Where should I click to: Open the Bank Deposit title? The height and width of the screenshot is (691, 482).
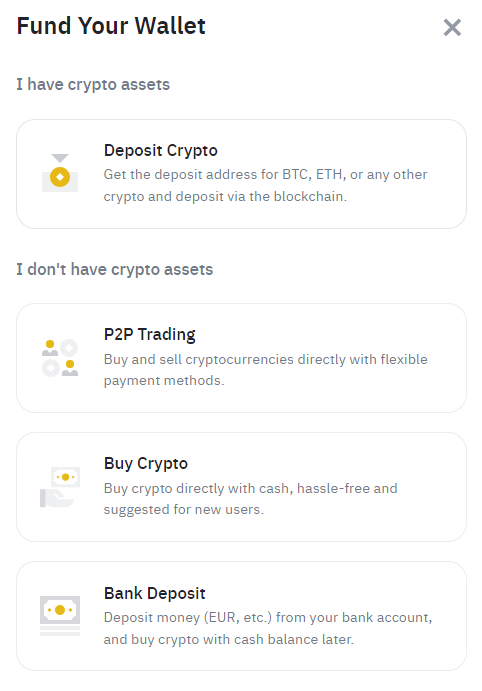click(x=155, y=593)
